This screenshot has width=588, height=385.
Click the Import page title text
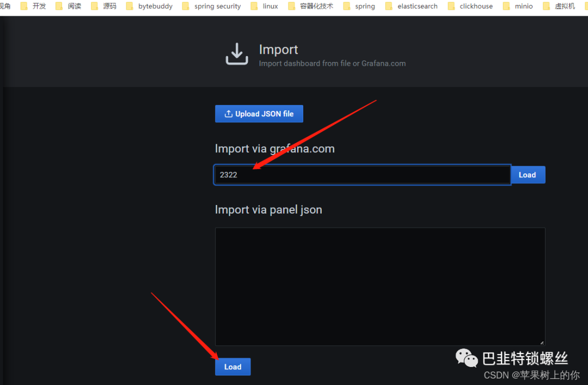coord(278,49)
